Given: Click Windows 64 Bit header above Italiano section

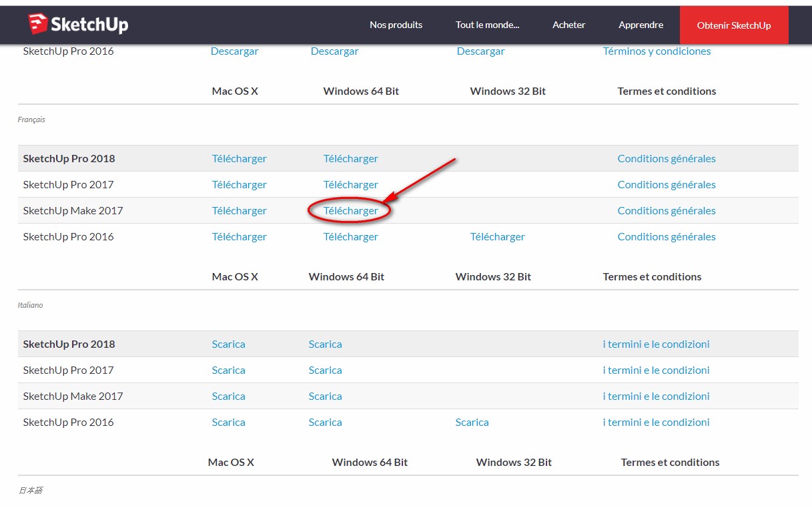Looking at the screenshot, I should pyautogui.click(x=347, y=277).
